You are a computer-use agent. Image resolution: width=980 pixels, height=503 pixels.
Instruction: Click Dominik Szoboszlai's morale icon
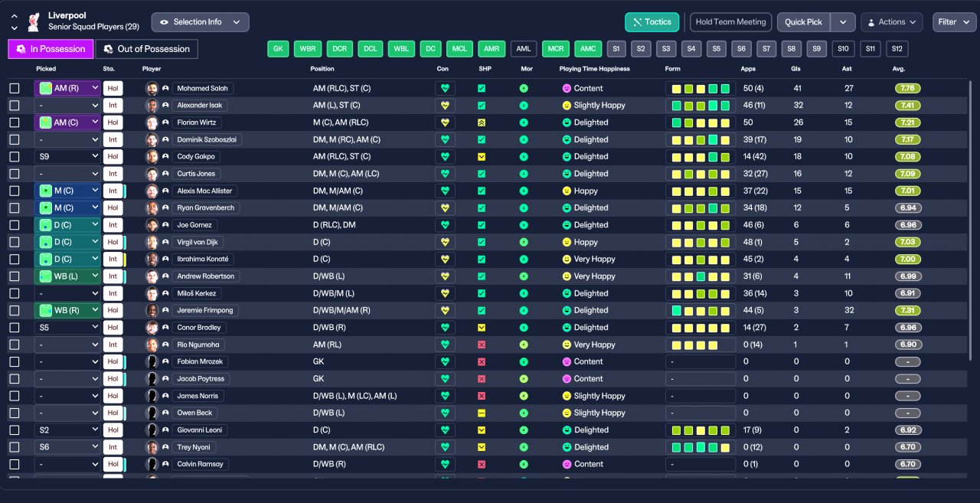pyautogui.click(x=524, y=139)
